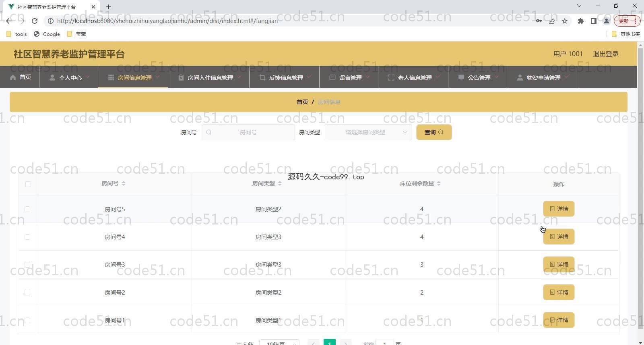644x345 pixels.
Task: Open the 宝藏 bookmark folder
Action: coord(76,34)
